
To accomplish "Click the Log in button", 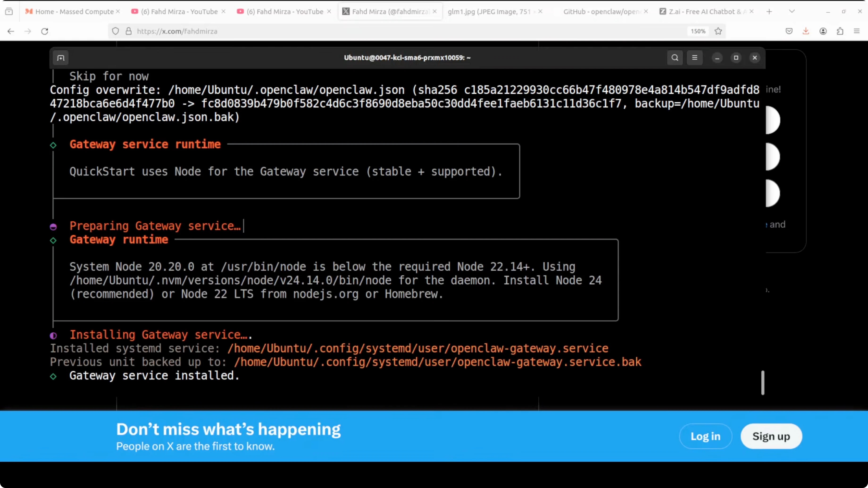I will [705, 436].
